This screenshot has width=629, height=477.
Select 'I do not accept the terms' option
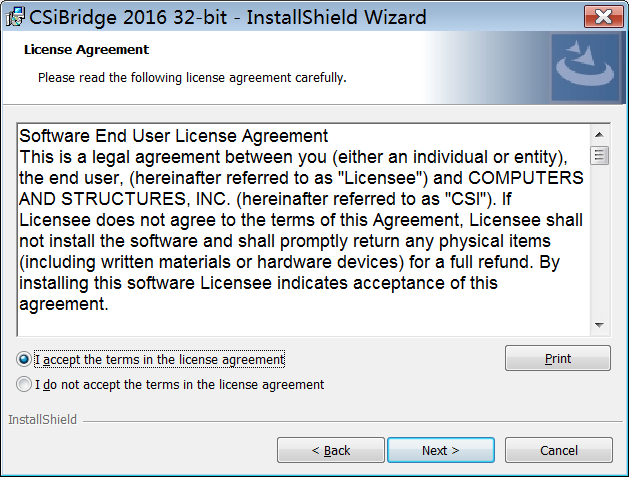[x=25, y=384]
